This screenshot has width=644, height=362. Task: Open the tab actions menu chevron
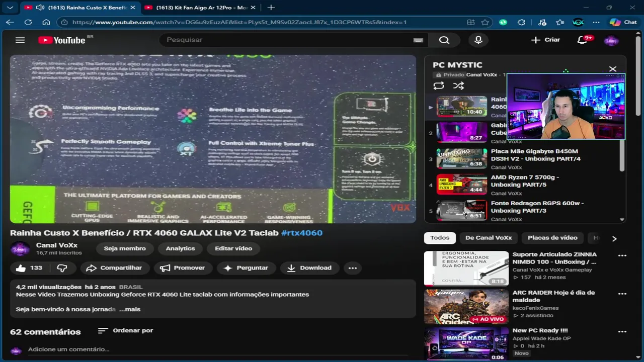pos(10,8)
